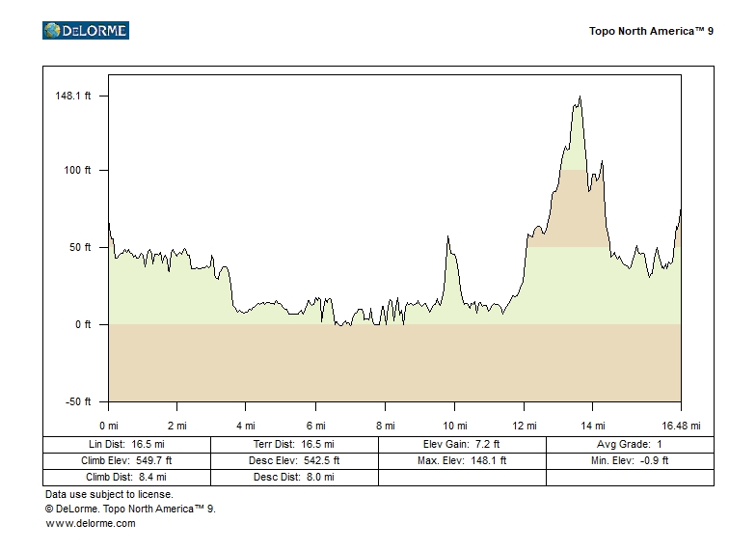
Task: Click the 0 mi x-axis label
Action: (109, 426)
